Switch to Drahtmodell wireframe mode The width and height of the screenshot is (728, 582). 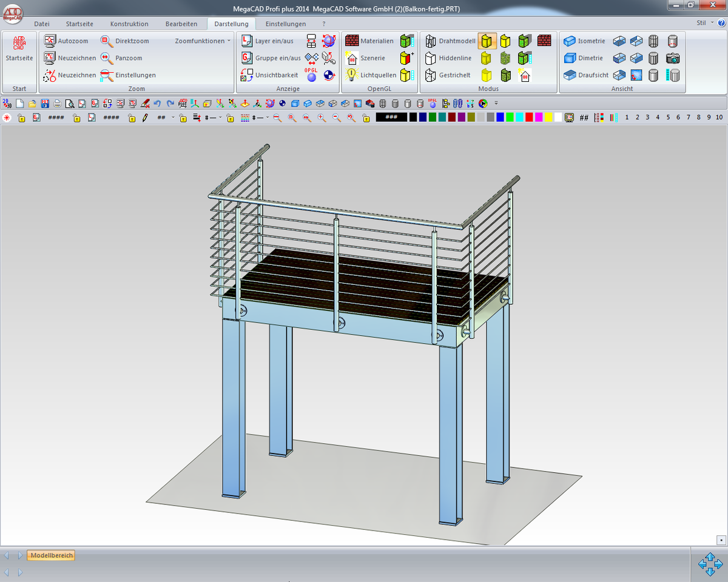point(431,41)
